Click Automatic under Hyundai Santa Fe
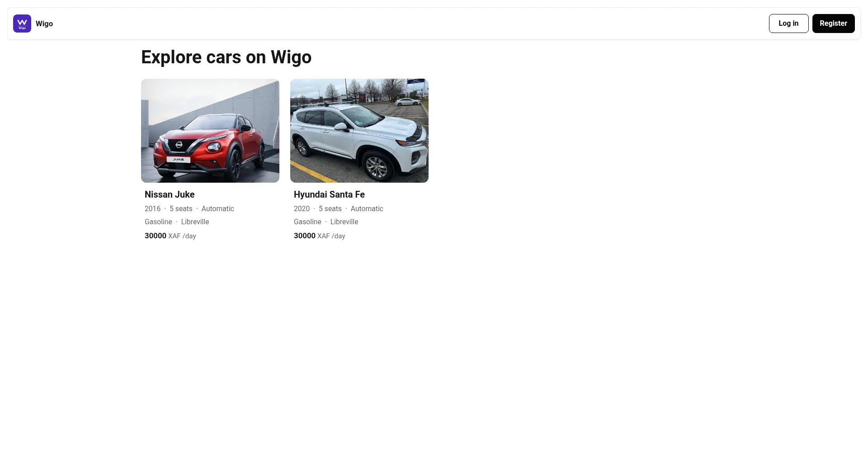This screenshot has width=868, height=449. point(367,208)
